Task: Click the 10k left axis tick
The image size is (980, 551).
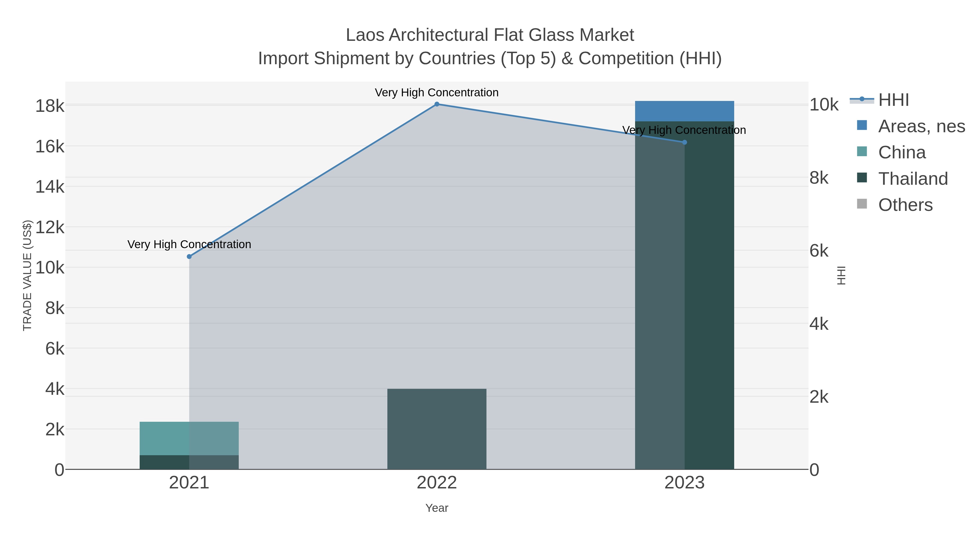Action: [50, 268]
